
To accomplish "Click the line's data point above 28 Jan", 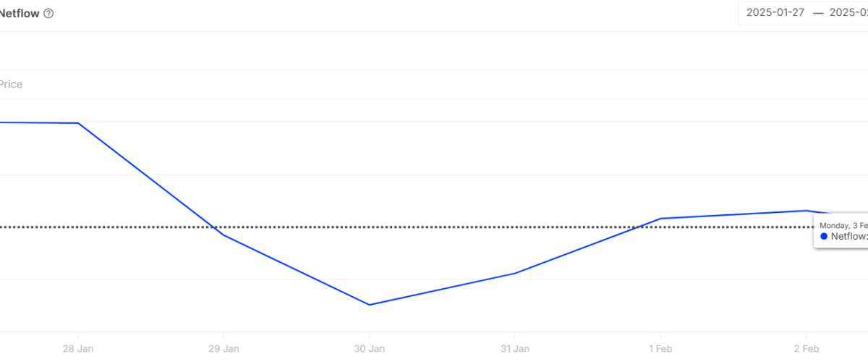I will click(x=78, y=123).
